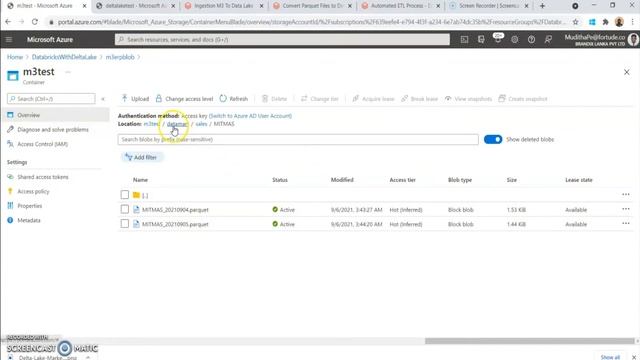The width and height of the screenshot is (640, 360).
Task: Switch to the Screen Recorder browser tab
Action: 489,6
